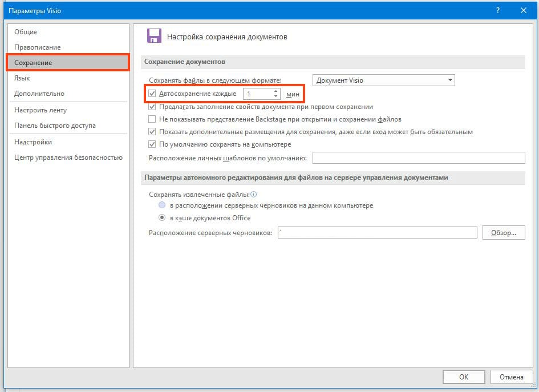
Task: Click the Настройка сохранения документов heading
Action: point(227,37)
